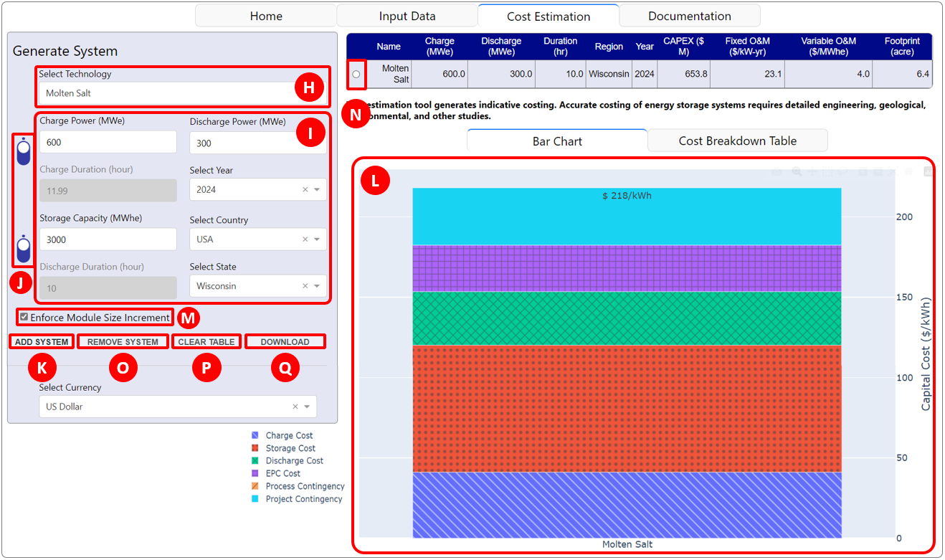Activate the magnifier zoom tool on chart toolbar
This screenshot has height=560, width=945.
tap(797, 172)
